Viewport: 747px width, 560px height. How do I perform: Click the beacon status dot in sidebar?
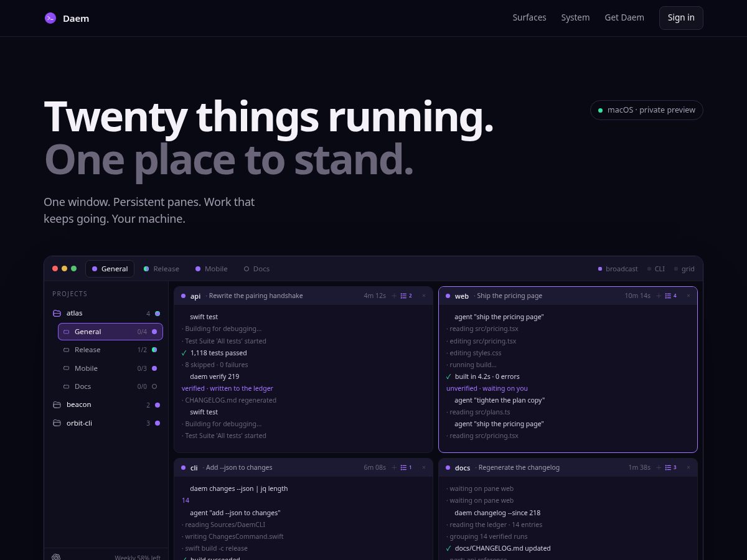pyautogui.click(x=157, y=405)
